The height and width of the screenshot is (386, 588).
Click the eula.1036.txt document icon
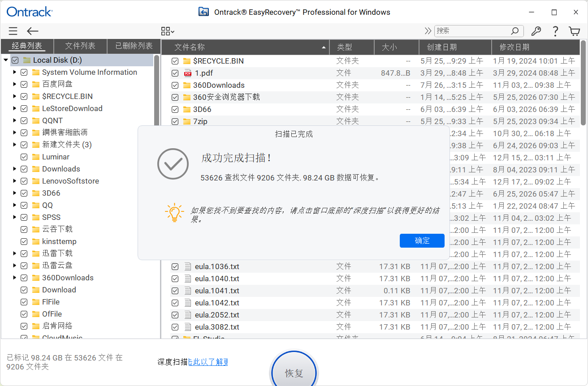click(x=188, y=266)
